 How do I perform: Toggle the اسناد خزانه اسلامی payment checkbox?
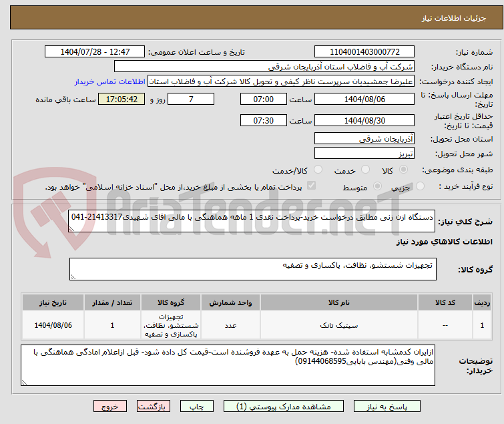[x=311, y=185]
